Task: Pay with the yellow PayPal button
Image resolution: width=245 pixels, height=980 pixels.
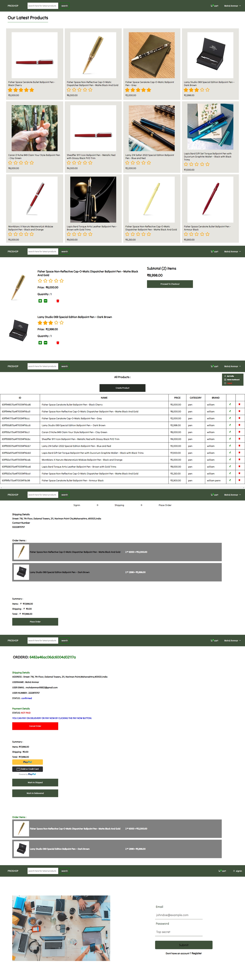Action: coord(28,762)
